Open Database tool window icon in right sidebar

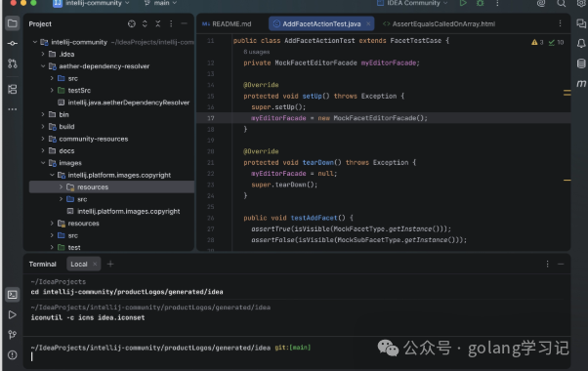(581, 63)
